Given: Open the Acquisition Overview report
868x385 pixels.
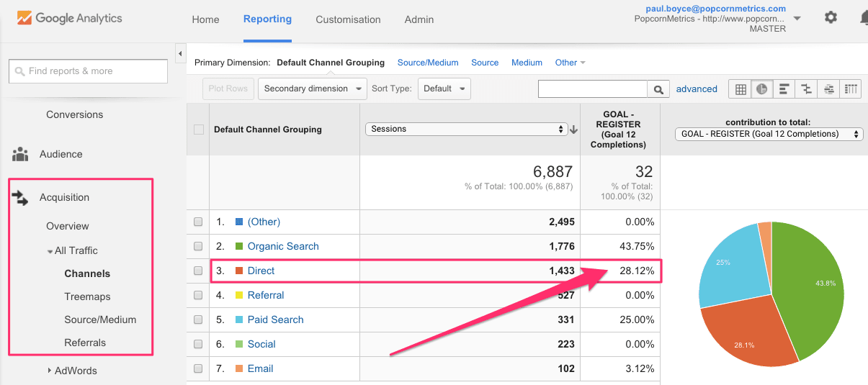Looking at the screenshot, I should pyautogui.click(x=68, y=226).
